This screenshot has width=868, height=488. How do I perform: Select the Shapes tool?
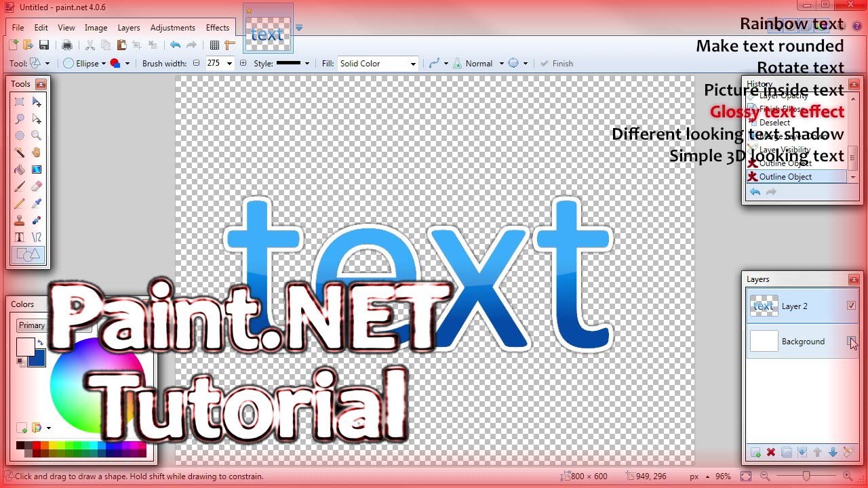coord(28,255)
